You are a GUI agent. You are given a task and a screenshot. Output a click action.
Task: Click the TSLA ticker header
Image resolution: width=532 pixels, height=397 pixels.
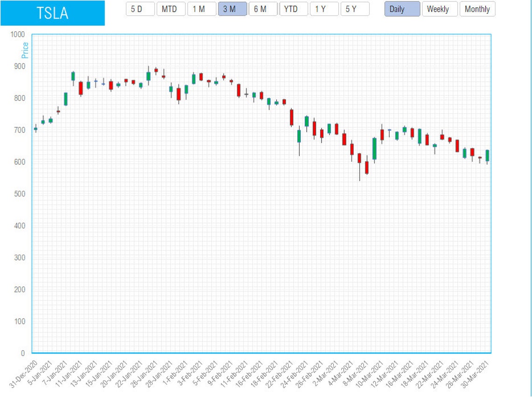[53, 14]
